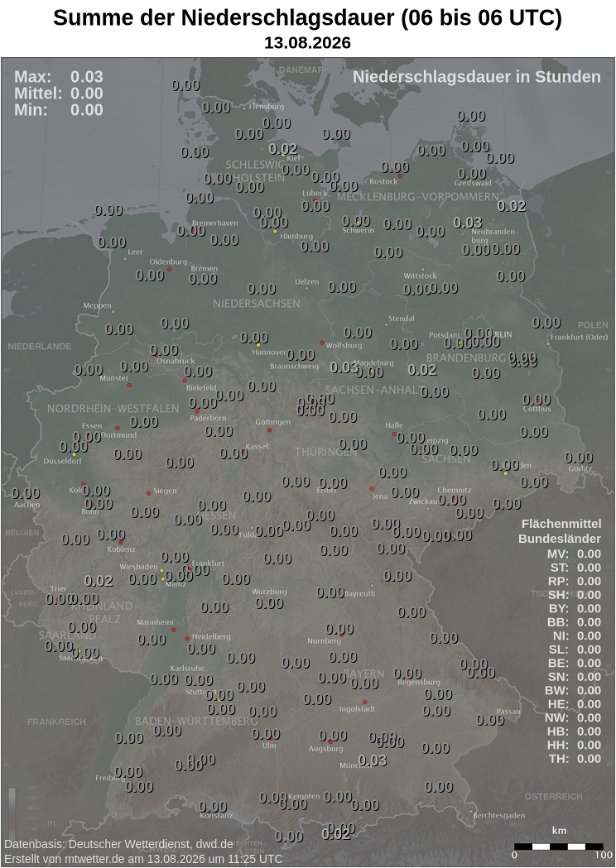Viewport: 616px width, 868px height.
Task: Select the Ingolstadt city label
Action: tap(358, 708)
